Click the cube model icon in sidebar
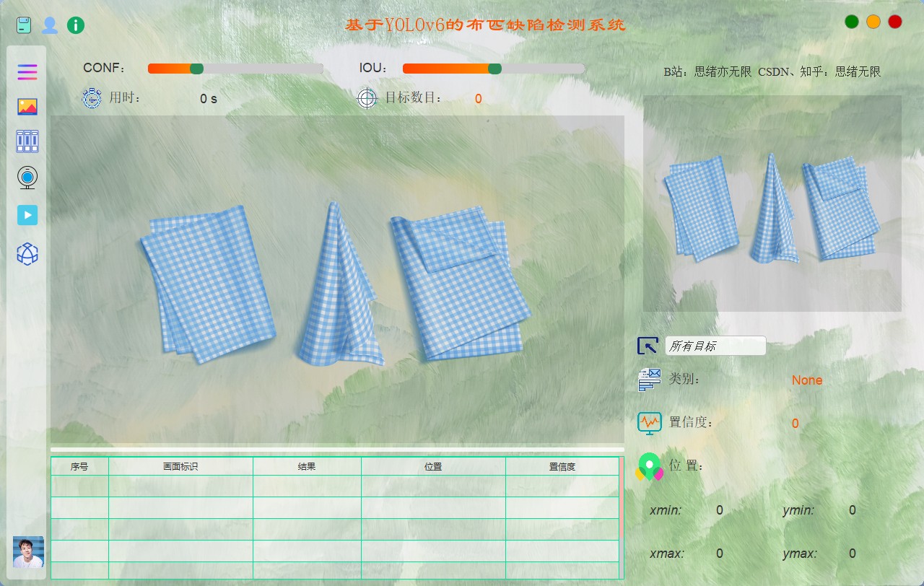 tap(27, 254)
